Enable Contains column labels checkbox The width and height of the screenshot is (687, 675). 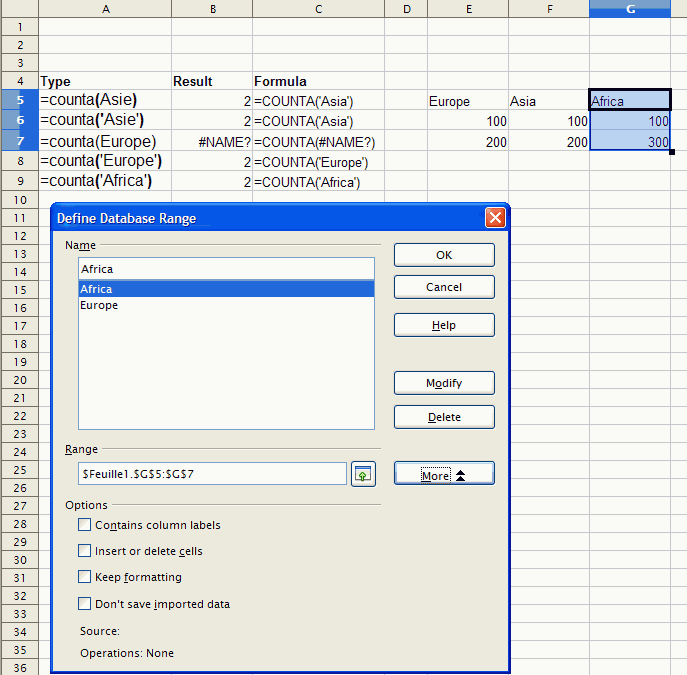pos(85,525)
